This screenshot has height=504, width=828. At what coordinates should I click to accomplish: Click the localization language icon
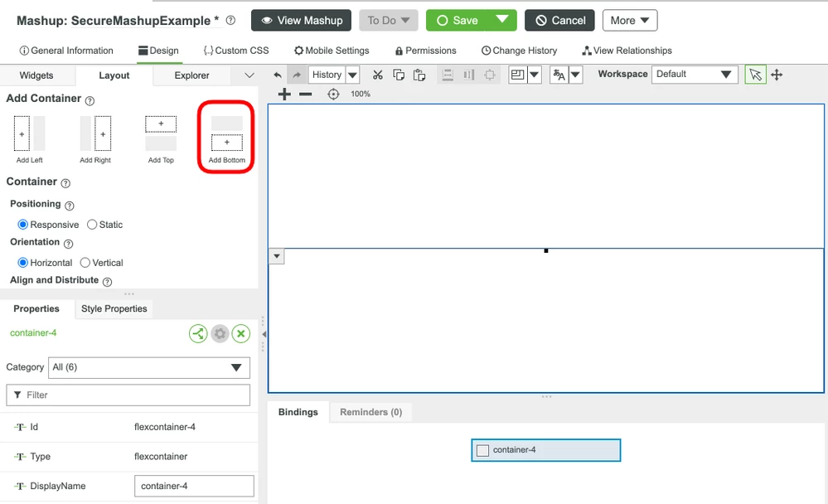[x=559, y=75]
